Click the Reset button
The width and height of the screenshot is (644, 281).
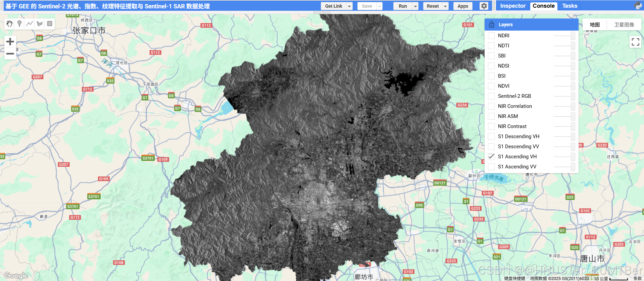[x=433, y=6]
